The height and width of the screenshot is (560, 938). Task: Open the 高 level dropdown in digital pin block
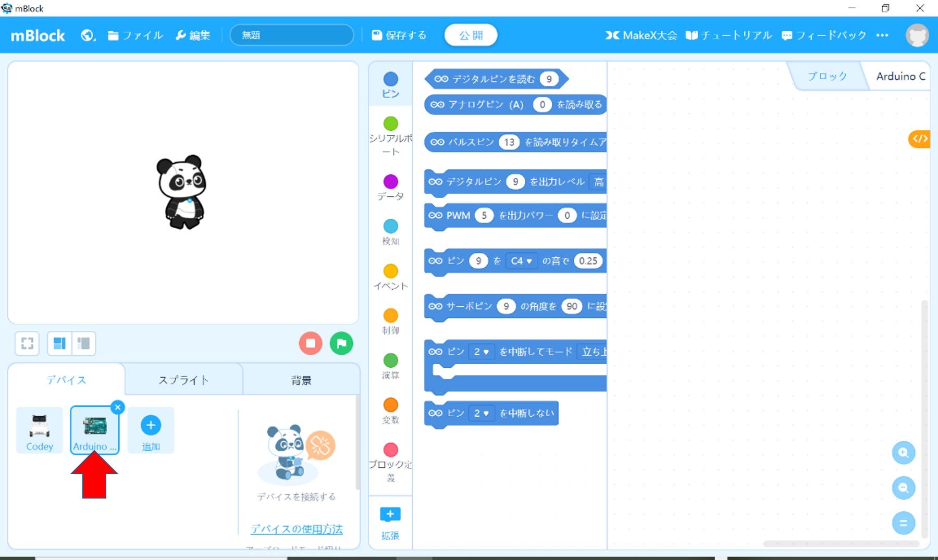click(x=598, y=181)
